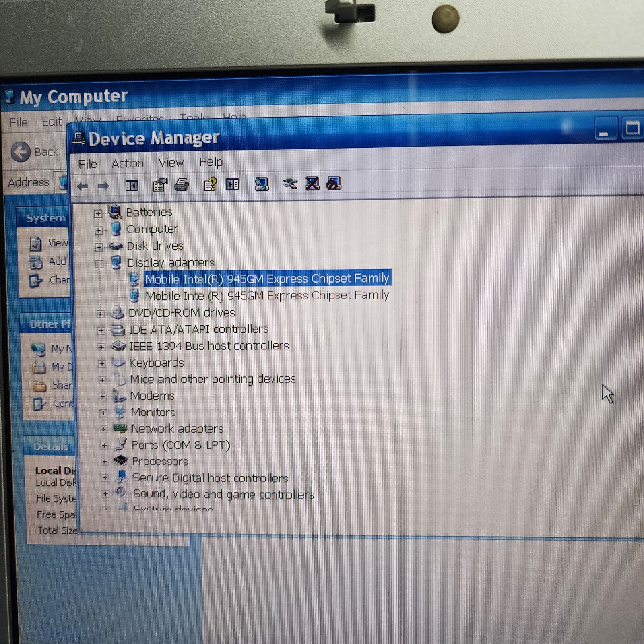The image size is (644, 644).
Task: Expand the Ports (COM & LPT) node
Action: click(x=104, y=446)
